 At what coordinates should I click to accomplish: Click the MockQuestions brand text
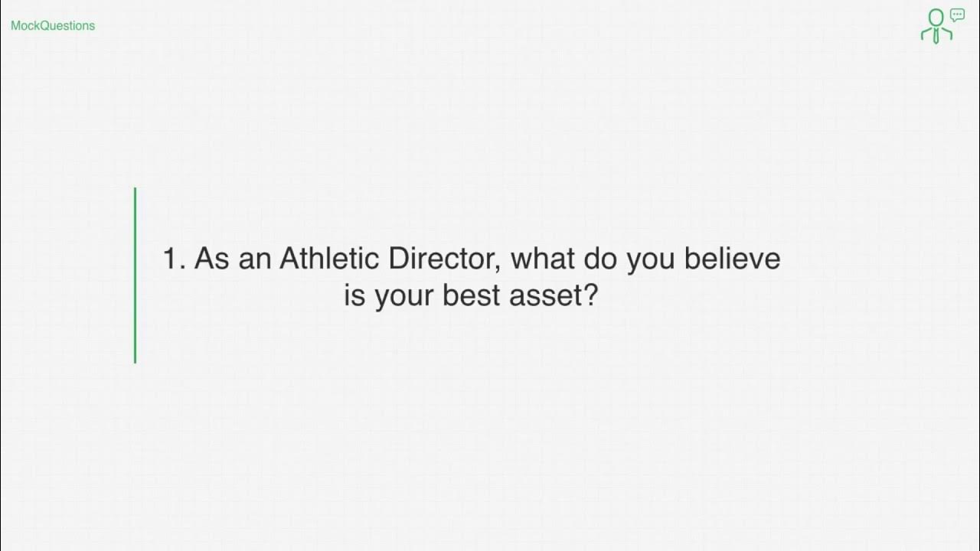click(53, 26)
